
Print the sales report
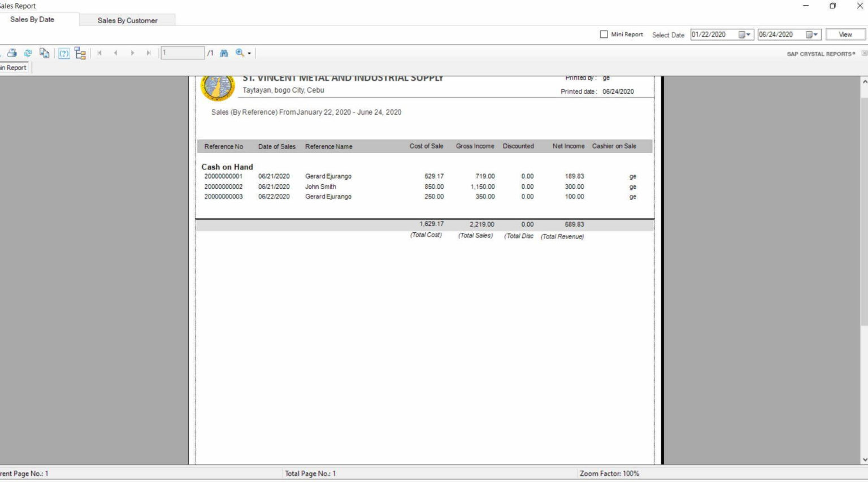point(12,53)
